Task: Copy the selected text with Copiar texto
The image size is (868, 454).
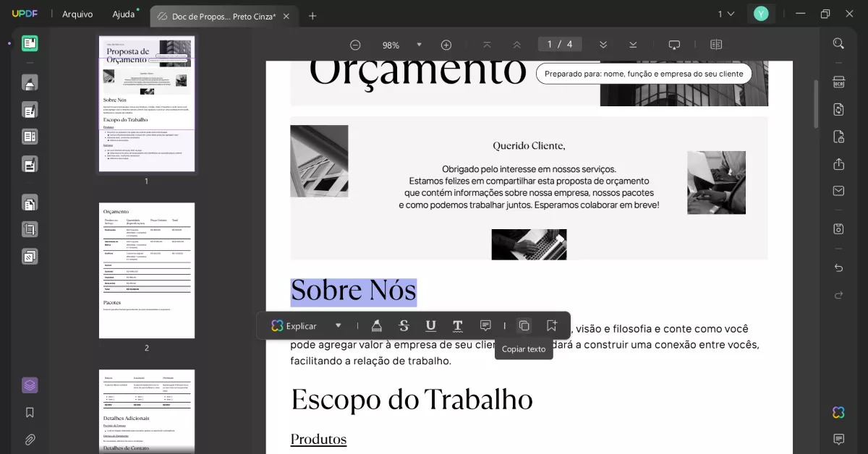Action: [523, 325]
